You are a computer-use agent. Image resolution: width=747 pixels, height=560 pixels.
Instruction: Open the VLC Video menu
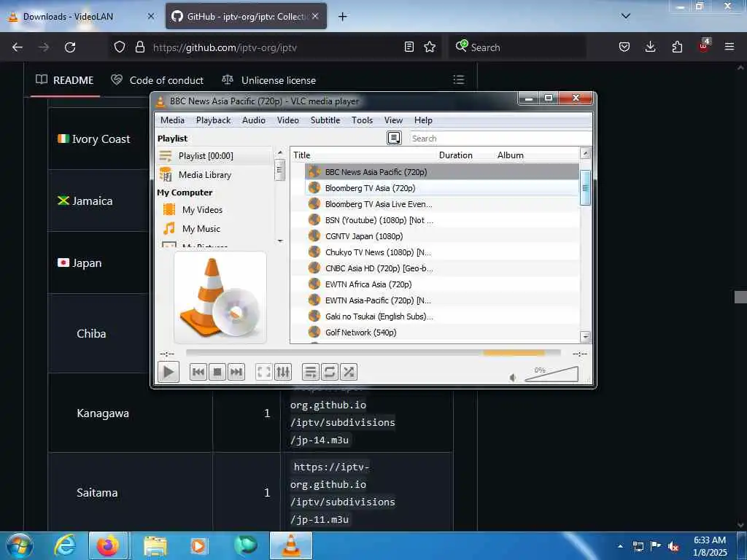[287, 120]
